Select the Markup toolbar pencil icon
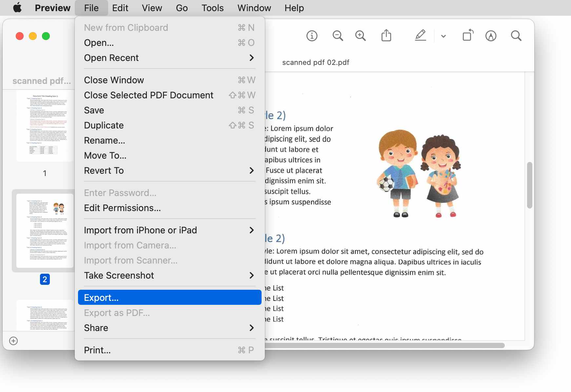 click(x=421, y=36)
